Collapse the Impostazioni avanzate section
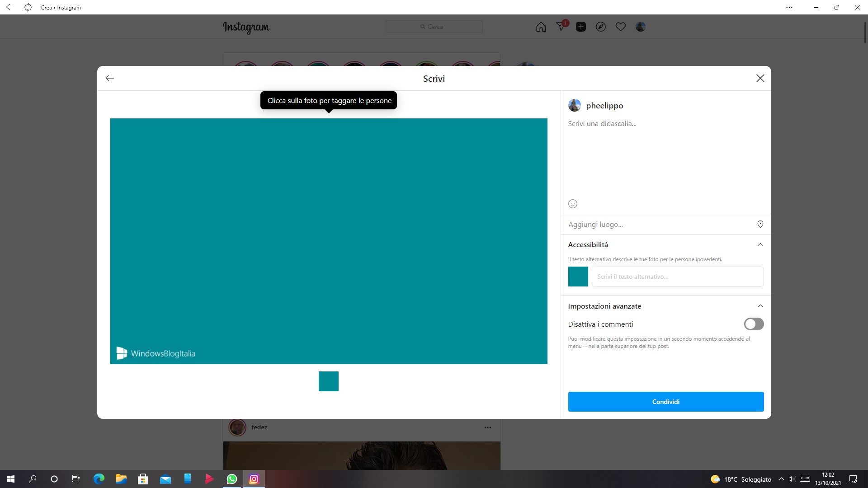 pos(760,306)
